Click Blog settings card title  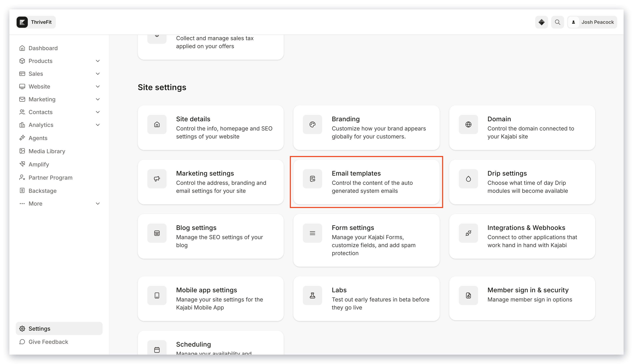[196, 228]
